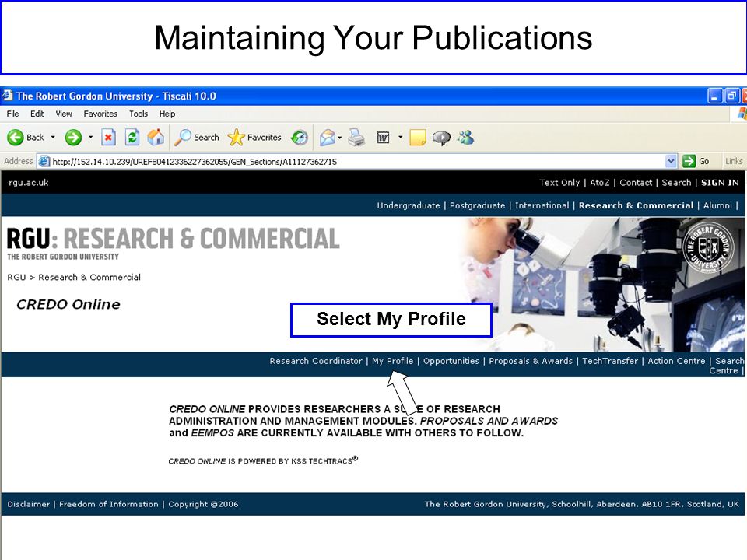Click the RGU university crest logo
Screen dimensions: 747x560
(708, 247)
